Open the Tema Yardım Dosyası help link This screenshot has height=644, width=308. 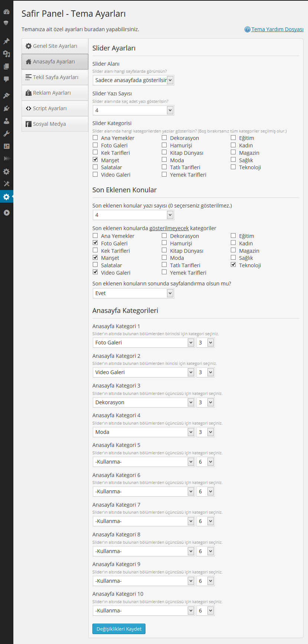(x=277, y=29)
